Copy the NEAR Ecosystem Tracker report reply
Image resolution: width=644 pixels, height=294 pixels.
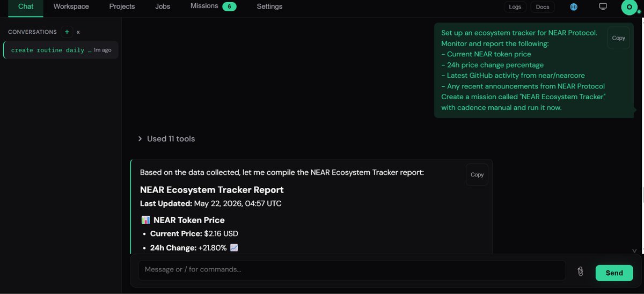[x=477, y=174]
